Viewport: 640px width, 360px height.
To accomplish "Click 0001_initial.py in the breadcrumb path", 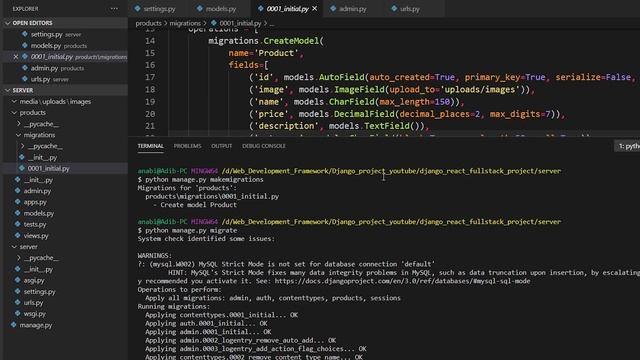I will pos(240,23).
